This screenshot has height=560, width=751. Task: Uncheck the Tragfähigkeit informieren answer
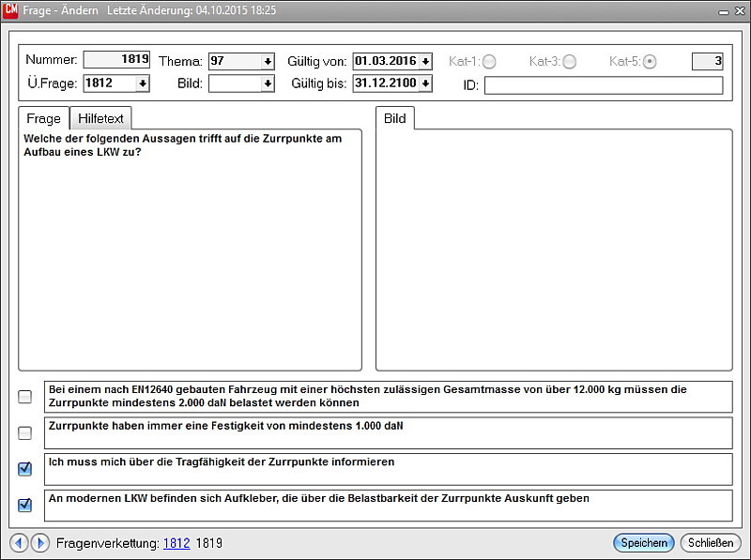point(25,469)
